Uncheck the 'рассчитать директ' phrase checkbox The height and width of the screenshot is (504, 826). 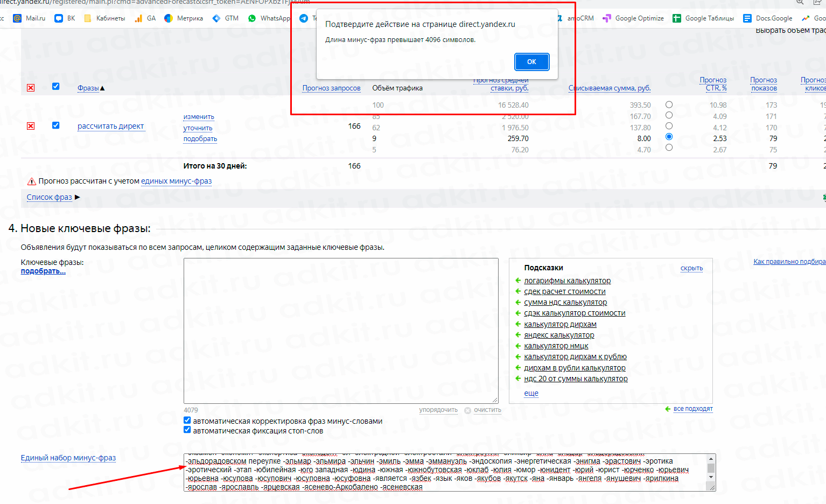tap(55, 125)
